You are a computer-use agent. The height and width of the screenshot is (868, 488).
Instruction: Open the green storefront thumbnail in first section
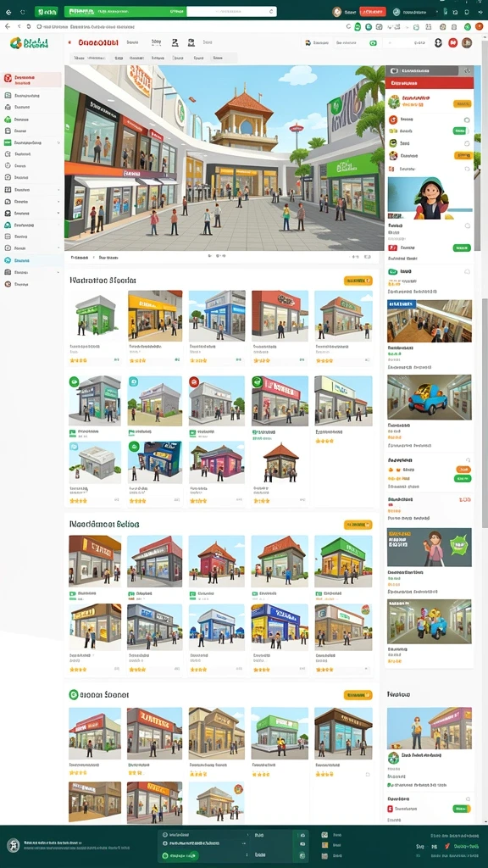(95, 315)
